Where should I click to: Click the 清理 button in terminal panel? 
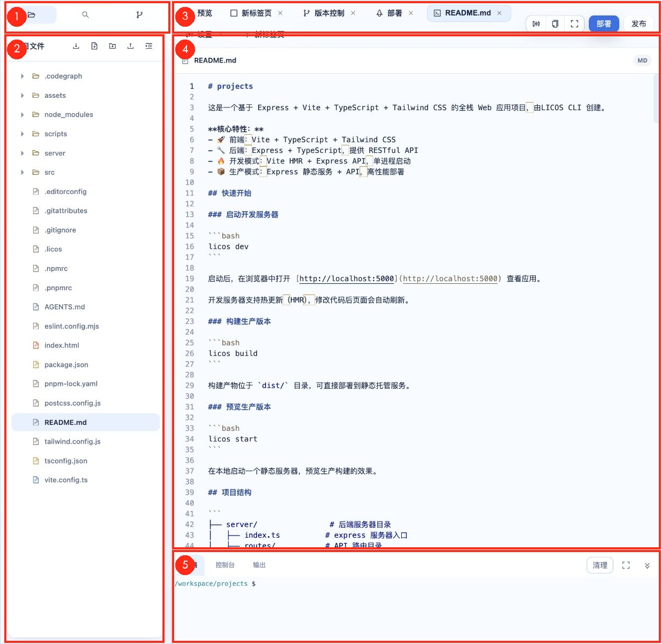[600, 565]
